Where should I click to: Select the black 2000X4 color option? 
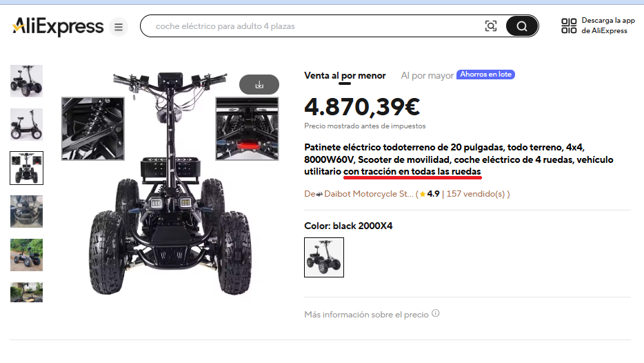click(324, 257)
